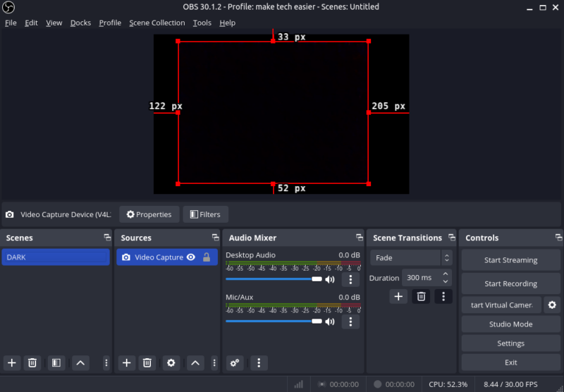
Task: Open the Scene Collection menu
Action: [157, 23]
